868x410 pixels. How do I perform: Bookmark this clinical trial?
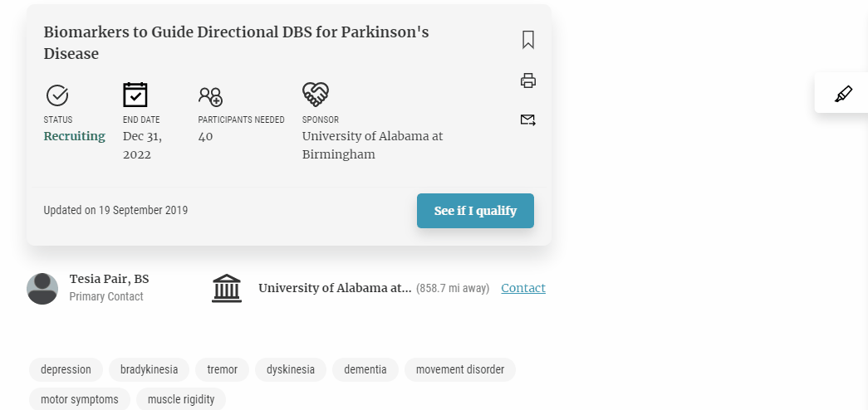coord(528,40)
